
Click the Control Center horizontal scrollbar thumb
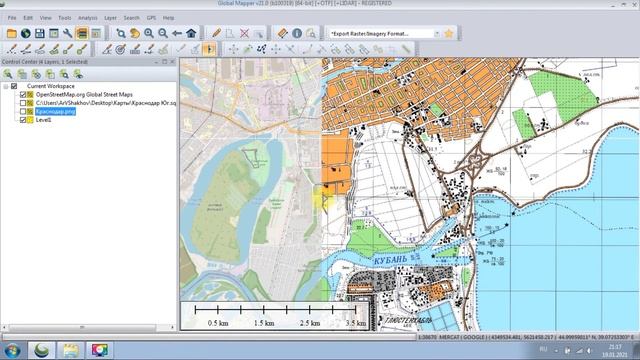[x=82, y=327]
